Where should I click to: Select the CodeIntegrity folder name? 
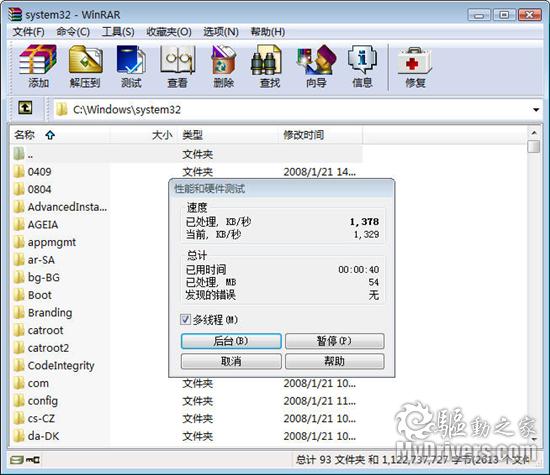pos(61,366)
